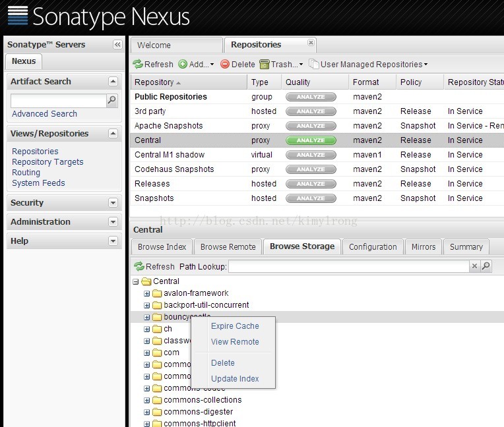This screenshot has width=504, height=427.
Task: Click the Format column header
Action: click(x=372, y=82)
